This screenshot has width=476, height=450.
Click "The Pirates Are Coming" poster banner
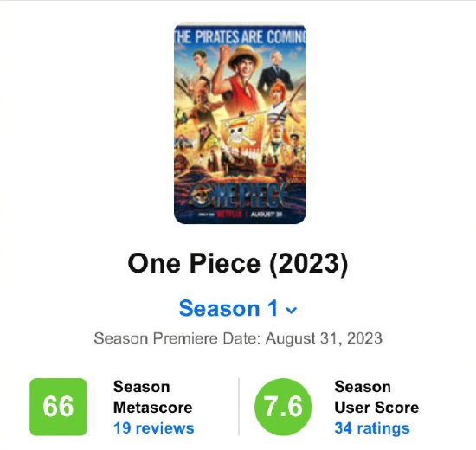coord(240,36)
